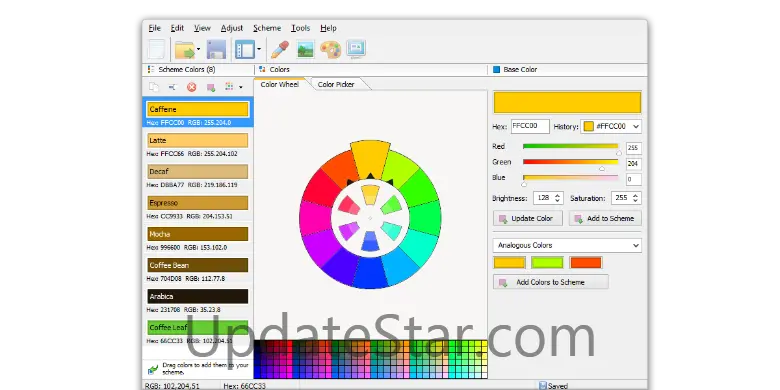Switch to the Color Wheel tab

(280, 85)
